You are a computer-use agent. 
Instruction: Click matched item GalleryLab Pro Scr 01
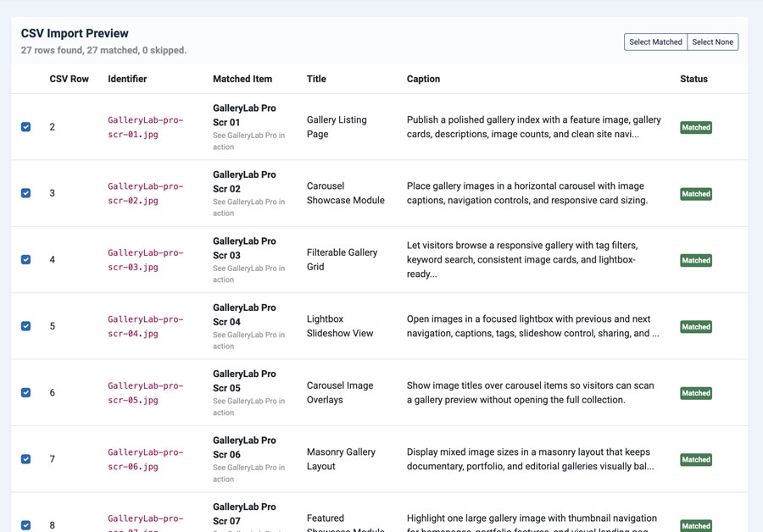[244, 115]
